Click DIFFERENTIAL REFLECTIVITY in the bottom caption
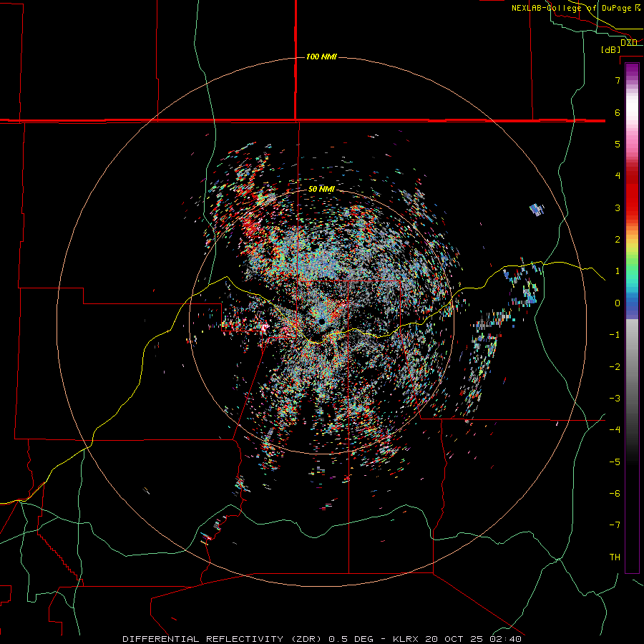 click(x=203, y=639)
